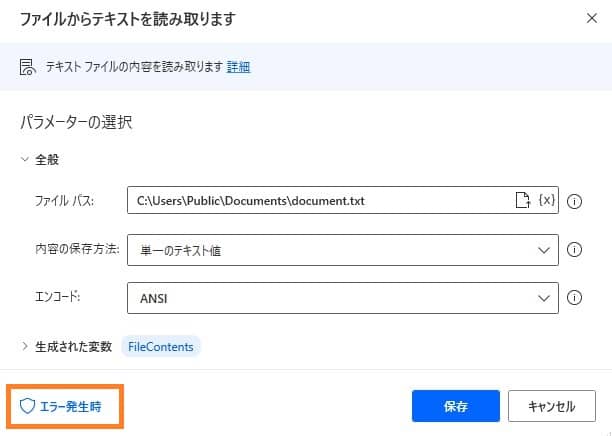
Task: Click the file picker icon in file path field
Action: click(x=521, y=201)
